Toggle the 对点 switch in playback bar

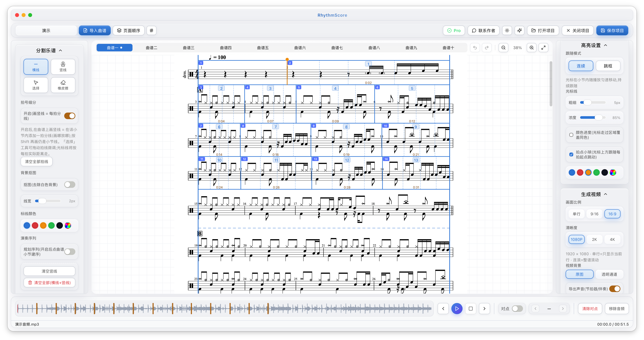click(517, 309)
